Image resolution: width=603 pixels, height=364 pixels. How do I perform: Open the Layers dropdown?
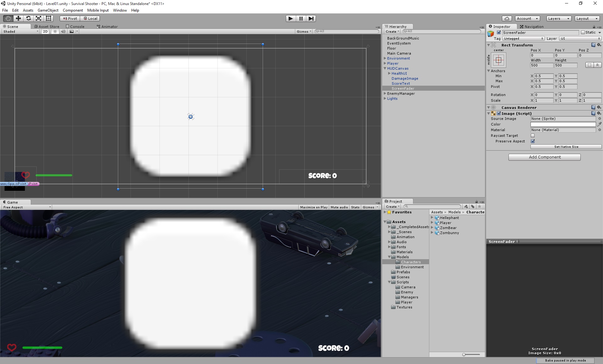[558, 19]
